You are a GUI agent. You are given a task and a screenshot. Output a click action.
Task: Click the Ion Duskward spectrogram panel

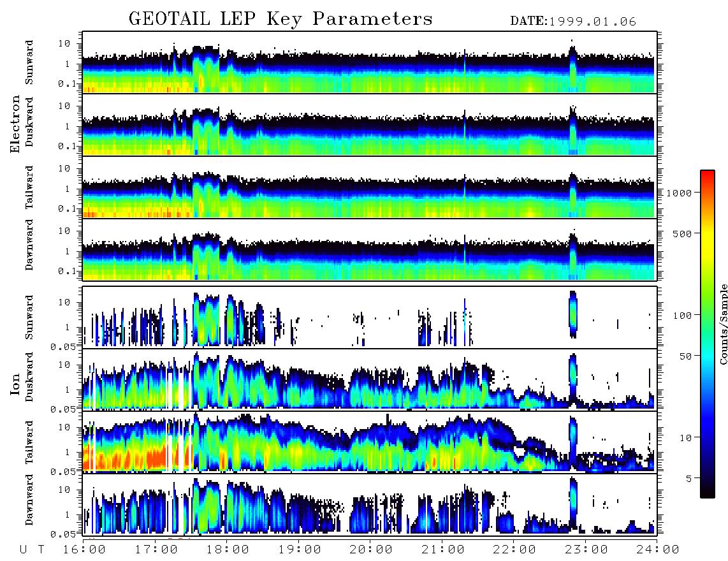[370, 379]
